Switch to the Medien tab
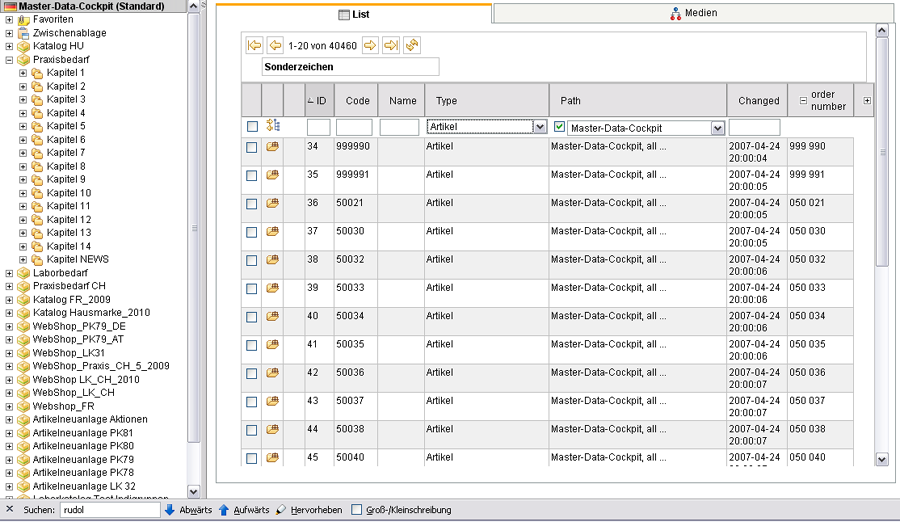900x522 pixels. click(x=693, y=13)
